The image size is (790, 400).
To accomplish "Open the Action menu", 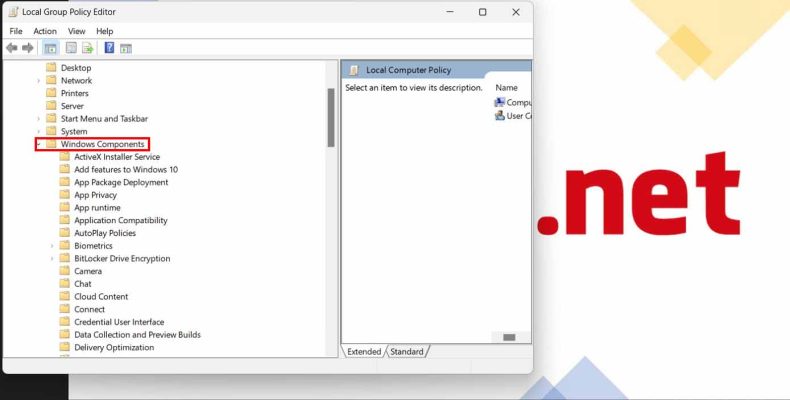I will 45,31.
